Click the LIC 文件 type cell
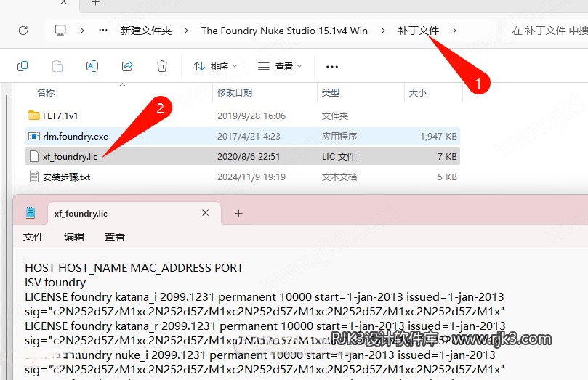Image resolution: width=588 pixels, height=380 pixels. [x=339, y=156]
